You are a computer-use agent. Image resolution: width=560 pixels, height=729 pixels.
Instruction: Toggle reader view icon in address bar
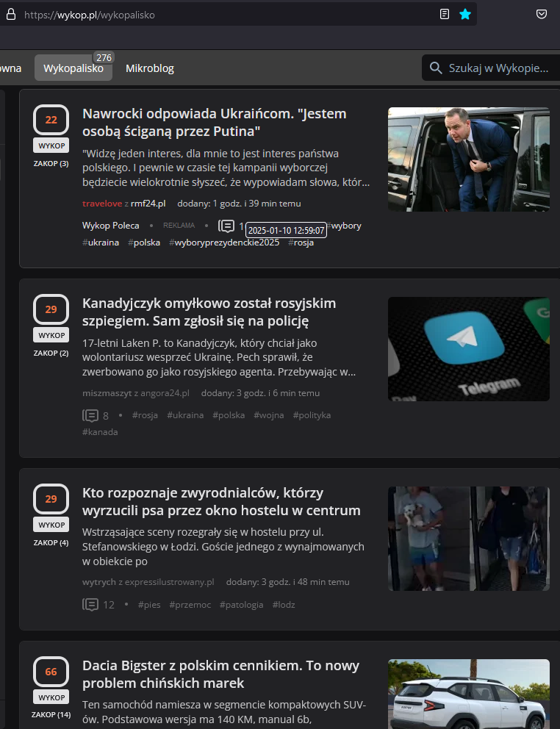444,14
